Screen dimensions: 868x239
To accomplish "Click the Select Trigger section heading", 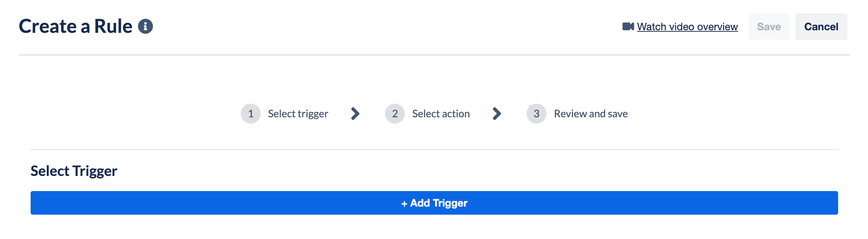I will pyautogui.click(x=73, y=170).
